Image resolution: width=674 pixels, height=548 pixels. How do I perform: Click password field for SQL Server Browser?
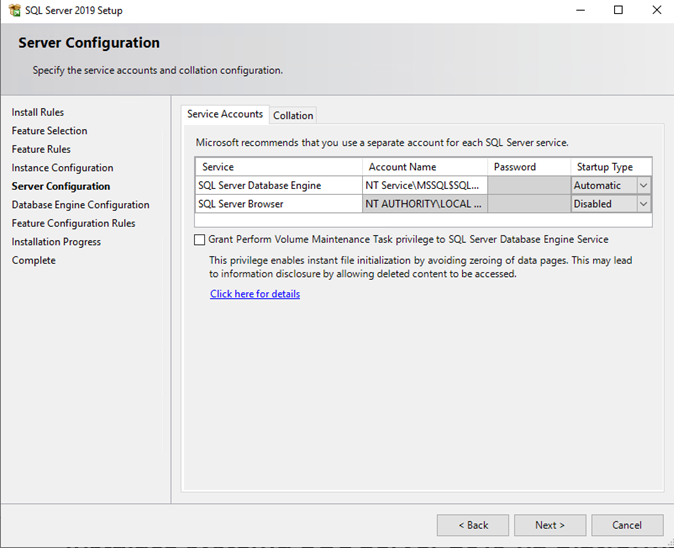tap(529, 204)
